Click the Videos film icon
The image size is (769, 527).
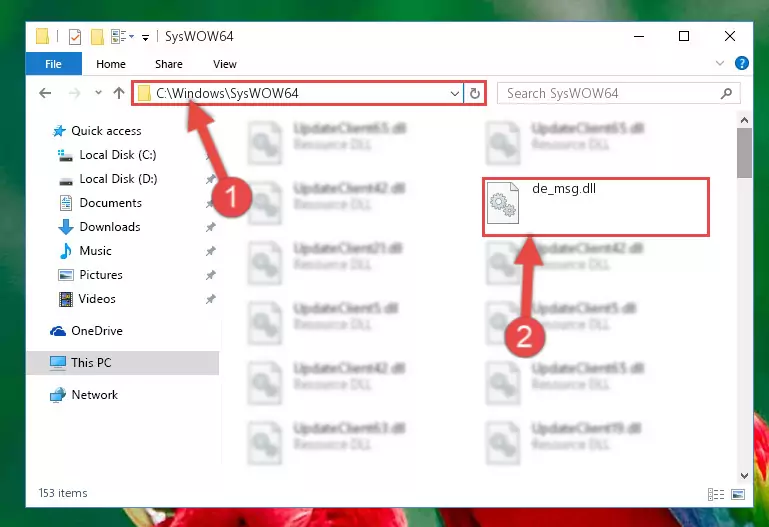66,299
